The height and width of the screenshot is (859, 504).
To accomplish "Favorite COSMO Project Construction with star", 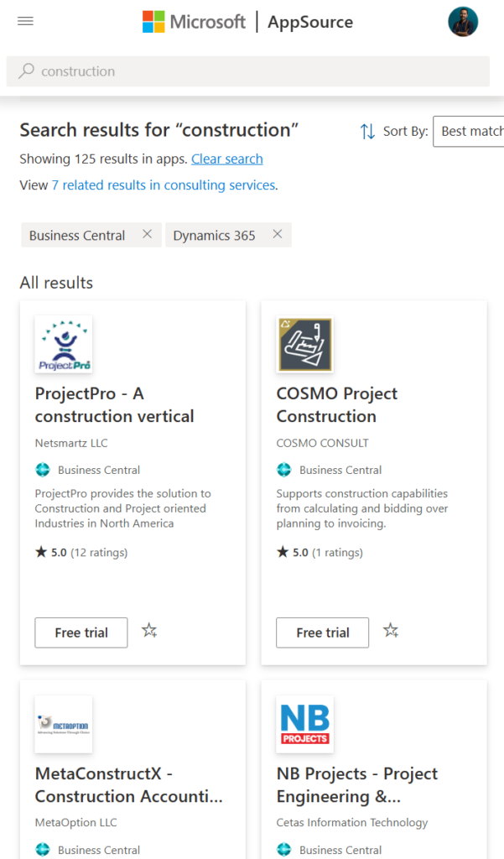I will pos(391,631).
